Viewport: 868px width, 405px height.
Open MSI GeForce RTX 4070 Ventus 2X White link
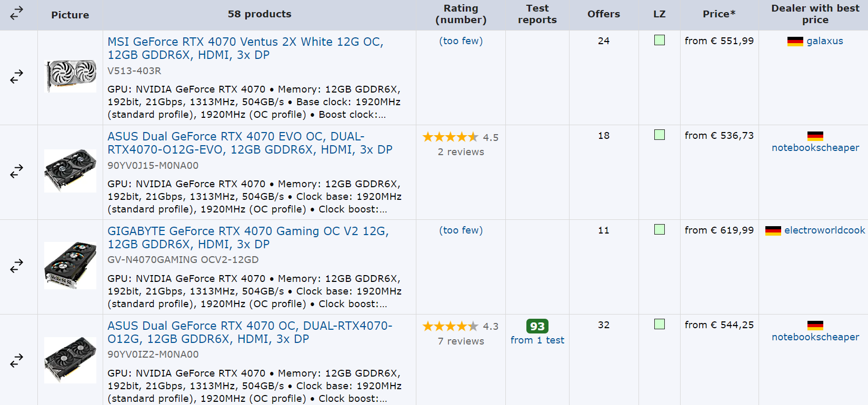pos(245,48)
